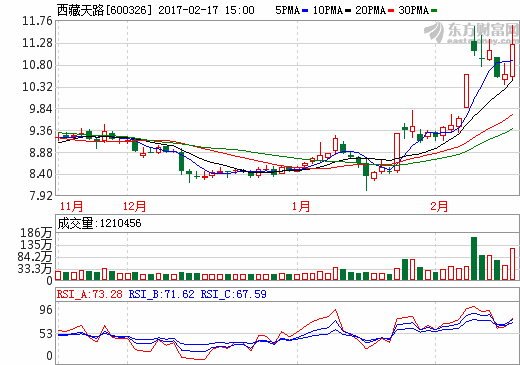
Task: Click the RSI_C:67.59 indicator value
Action: 233,294
